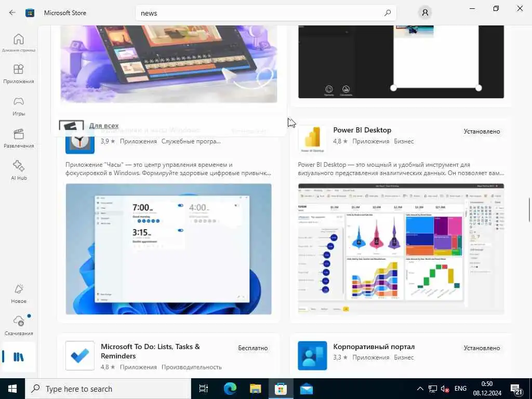Click Бесплатно button for Microsoft To Do
The height and width of the screenshot is (399, 532).
click(253, 348)
